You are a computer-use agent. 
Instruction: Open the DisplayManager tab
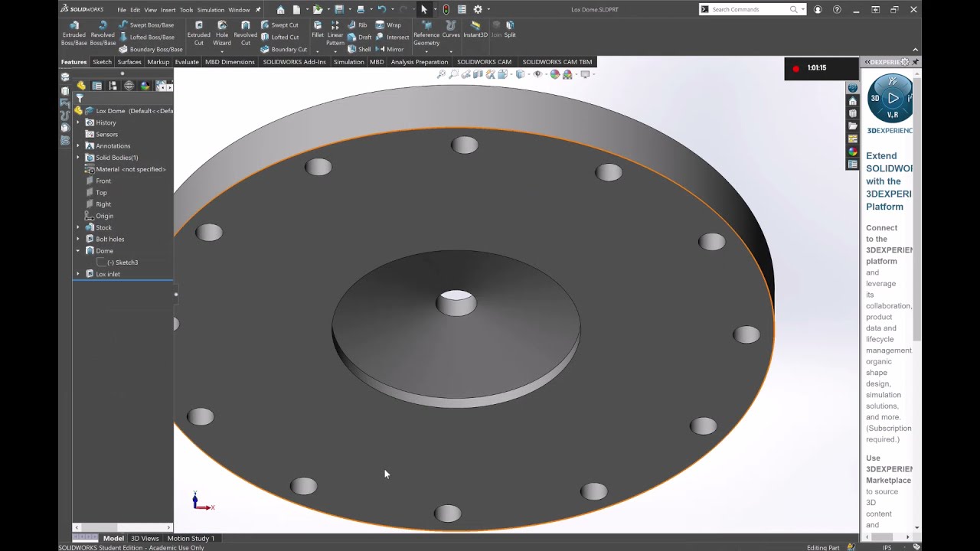(145, 86)
